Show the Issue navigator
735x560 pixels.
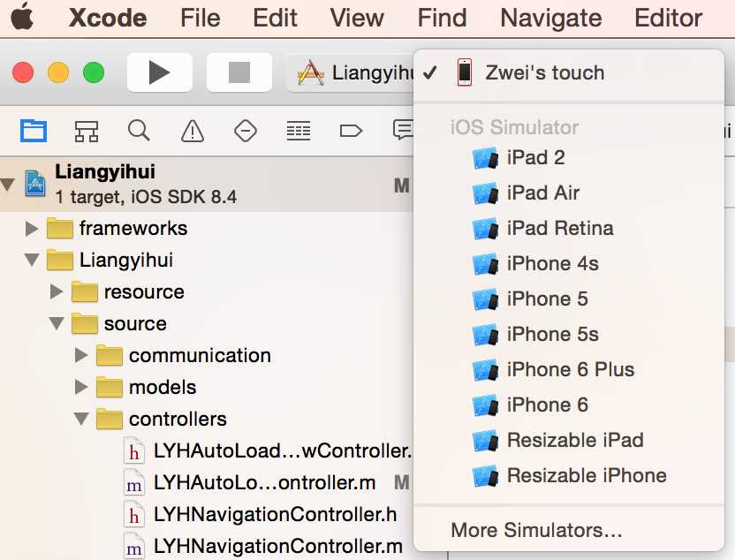point(193,131)
